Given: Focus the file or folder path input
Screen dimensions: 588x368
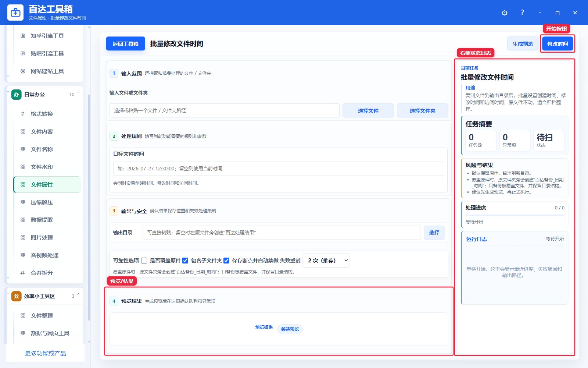Looking at the screenshot, I should point(225,110).
